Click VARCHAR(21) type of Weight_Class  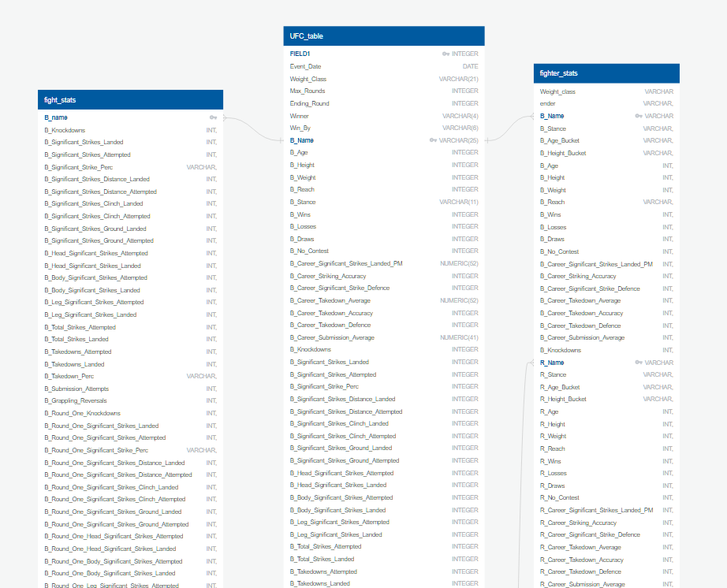(459, 80)
